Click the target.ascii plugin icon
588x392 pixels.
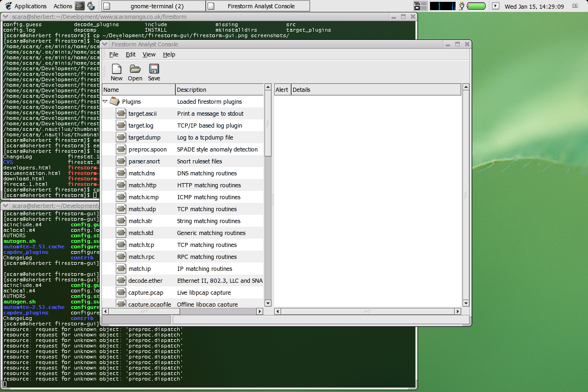[121, 113]
